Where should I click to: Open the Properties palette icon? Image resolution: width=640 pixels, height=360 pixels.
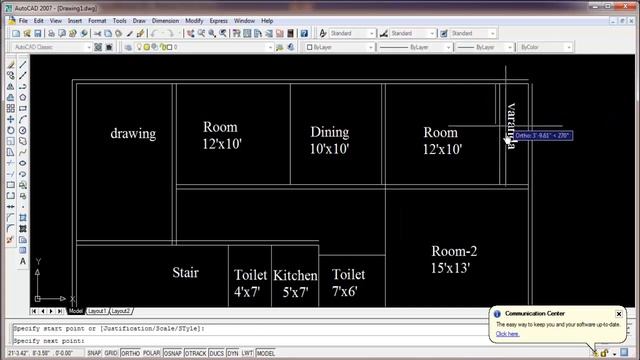tap(236, 33)
